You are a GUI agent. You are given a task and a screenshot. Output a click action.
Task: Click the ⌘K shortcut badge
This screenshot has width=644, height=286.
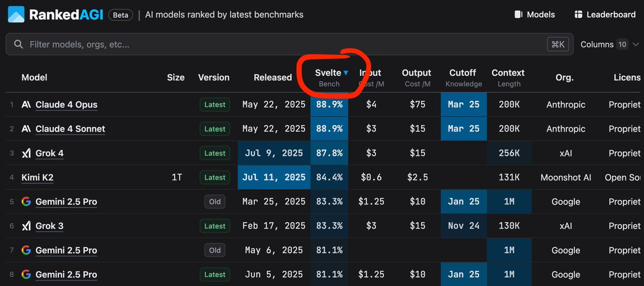click(557, 45)
